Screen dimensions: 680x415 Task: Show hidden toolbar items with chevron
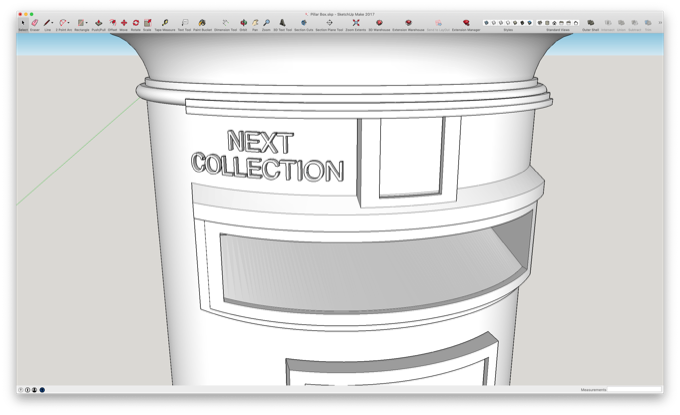coord(660,23)
